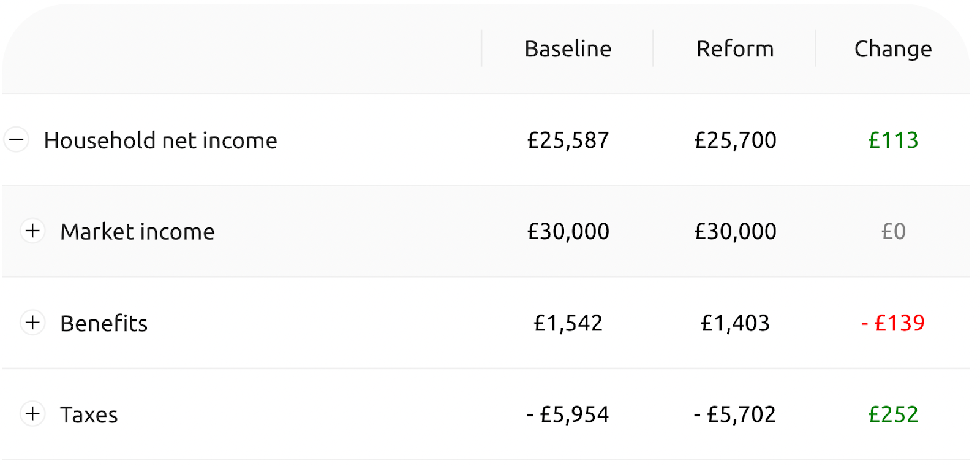Screen dimensions: 980x466
Task: Select the Taxes row label
Action: 89,415
